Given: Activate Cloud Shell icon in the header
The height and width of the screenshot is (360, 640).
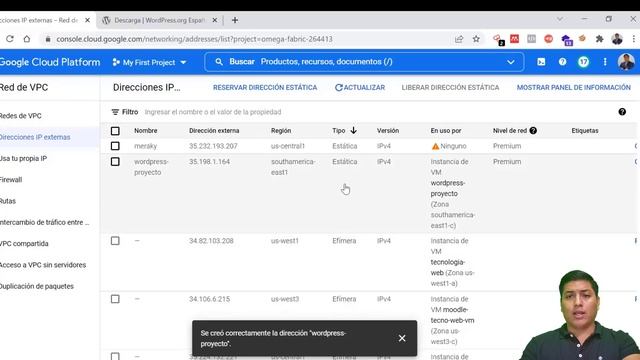Looking at the screenshot, I should (541, 62).
